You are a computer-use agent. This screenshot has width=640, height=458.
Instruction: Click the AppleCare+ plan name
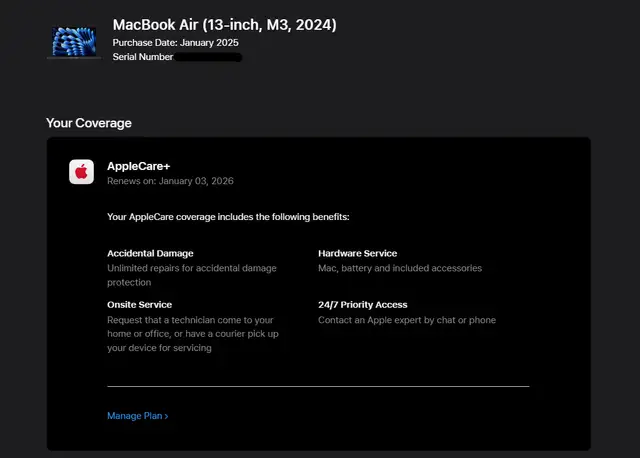[139, 166]
